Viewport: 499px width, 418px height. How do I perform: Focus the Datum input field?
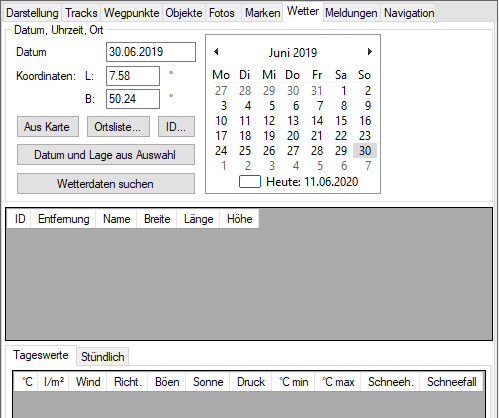(151, 52)
